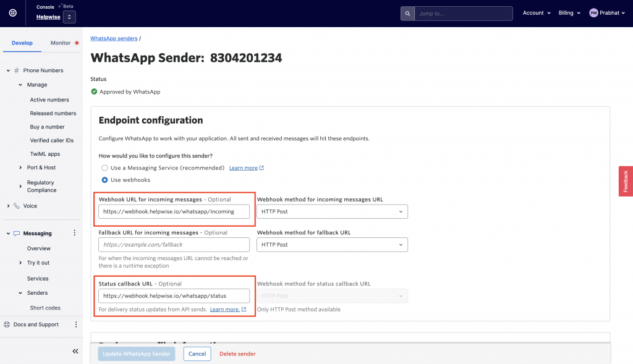Go to WhatsApp senders breadcrumb link
633x364 pixels.
[x=114, y=38]
